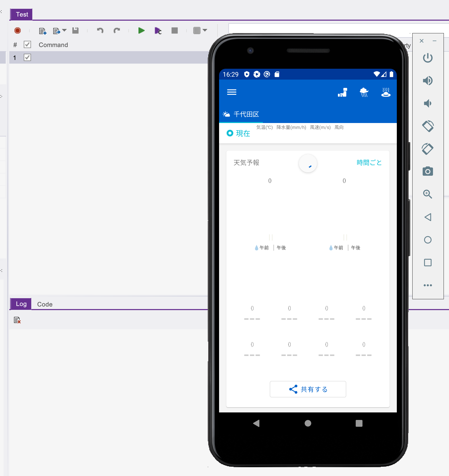Stop the test playback
This screenshot has width=449, height=476.
[x=175, y=30]
